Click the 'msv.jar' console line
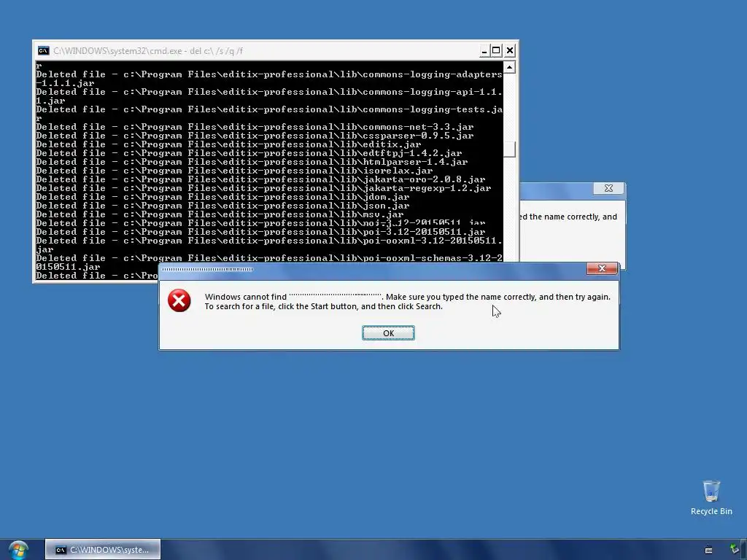 click(x=220, y=214)
